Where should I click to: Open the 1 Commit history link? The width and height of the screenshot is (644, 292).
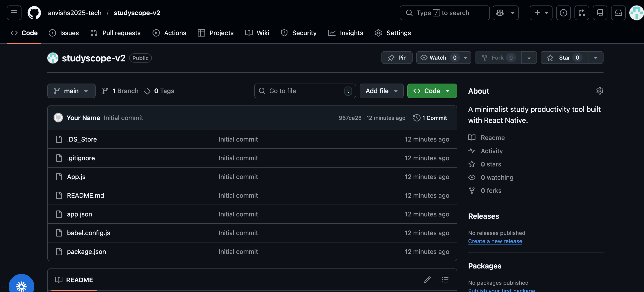pyautogui.click(x=430, y=118)
